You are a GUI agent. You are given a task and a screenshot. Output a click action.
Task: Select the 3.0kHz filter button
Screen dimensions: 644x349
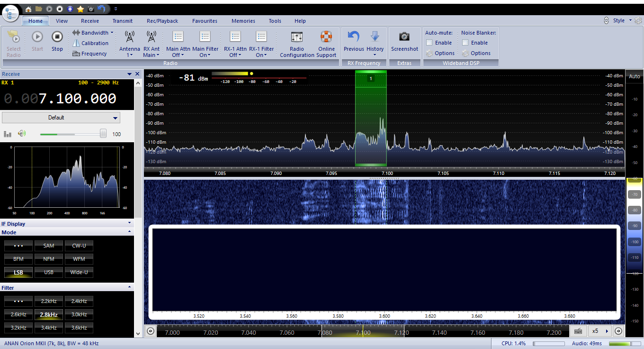click(x=79, y=314)
